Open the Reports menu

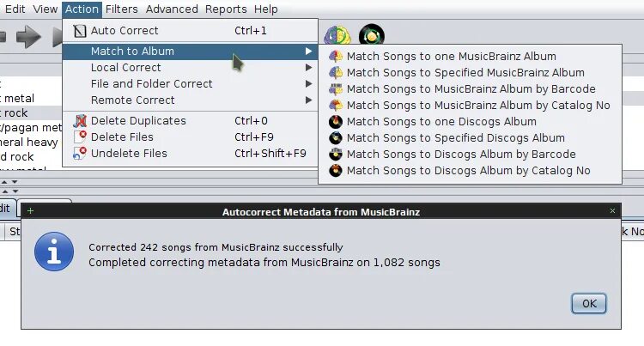coord(226,9)
